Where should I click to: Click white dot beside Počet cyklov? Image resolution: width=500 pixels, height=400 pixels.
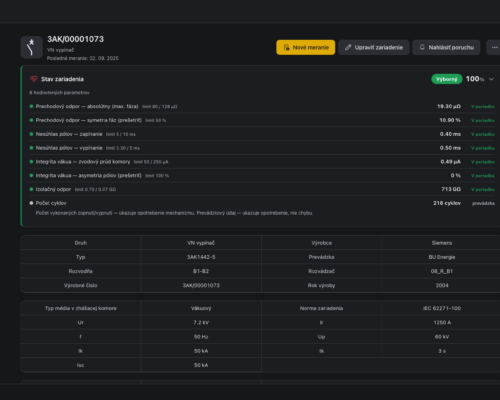(31, 203)
